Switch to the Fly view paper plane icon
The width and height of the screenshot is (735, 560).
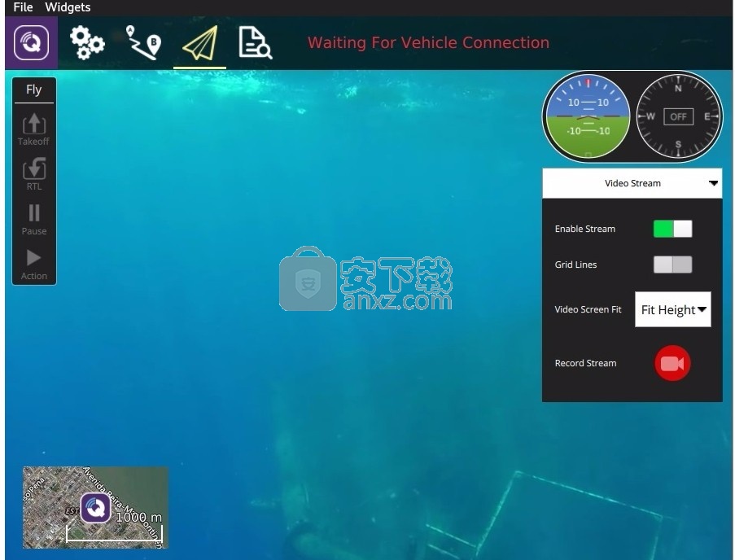tap(199, 43)
